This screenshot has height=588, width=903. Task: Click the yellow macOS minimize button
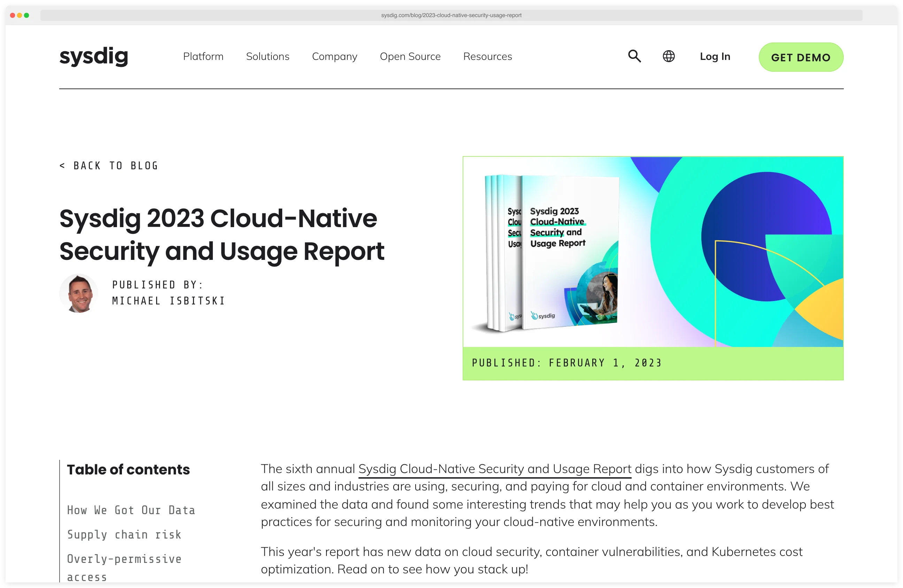pyautogui.click(x=20, y=16)
